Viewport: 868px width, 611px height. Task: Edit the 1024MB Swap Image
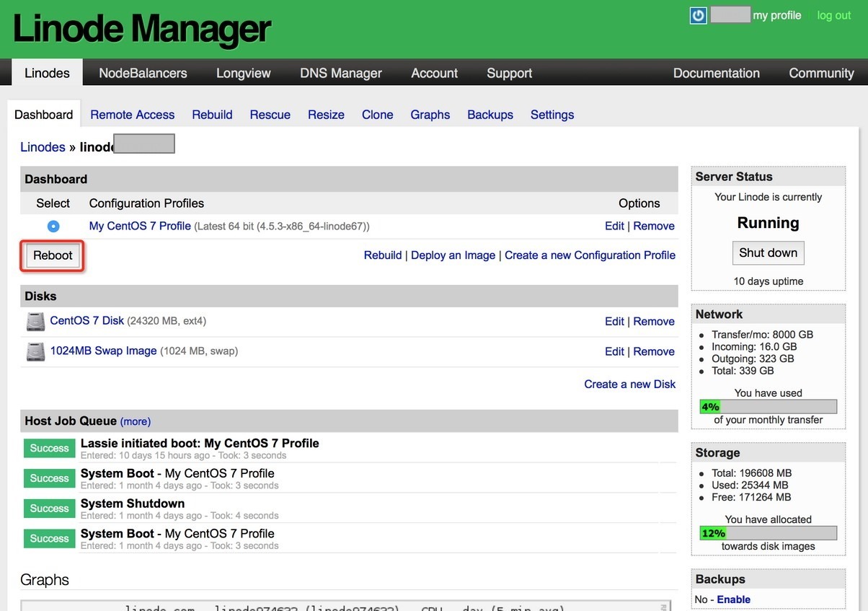(614, 352)
